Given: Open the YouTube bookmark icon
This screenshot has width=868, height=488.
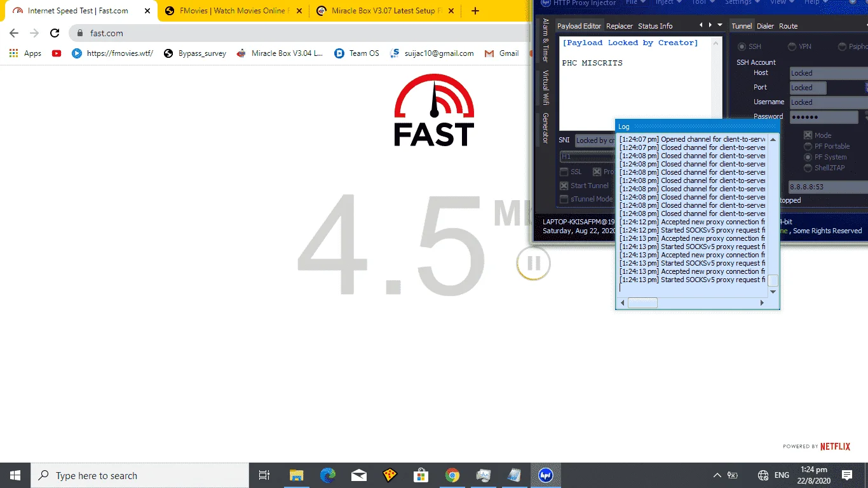Looking at the screenshot, I should click(57, 53).
